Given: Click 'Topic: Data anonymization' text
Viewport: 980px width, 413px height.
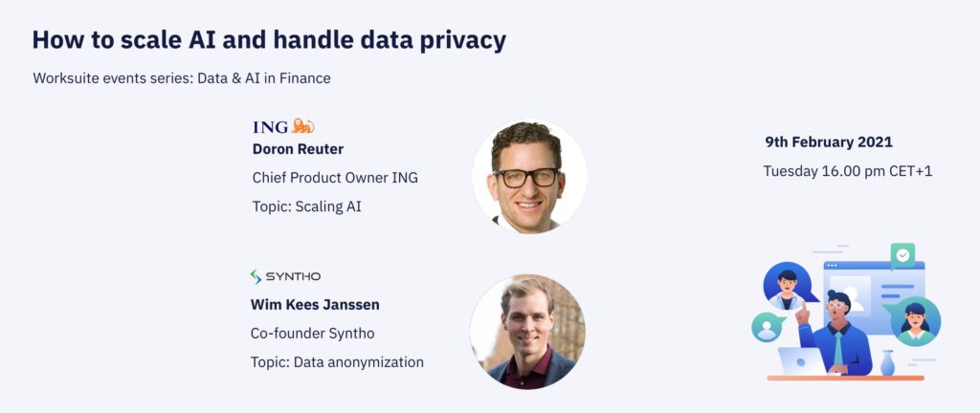Looking at the screenshot, I should (337, 361).
